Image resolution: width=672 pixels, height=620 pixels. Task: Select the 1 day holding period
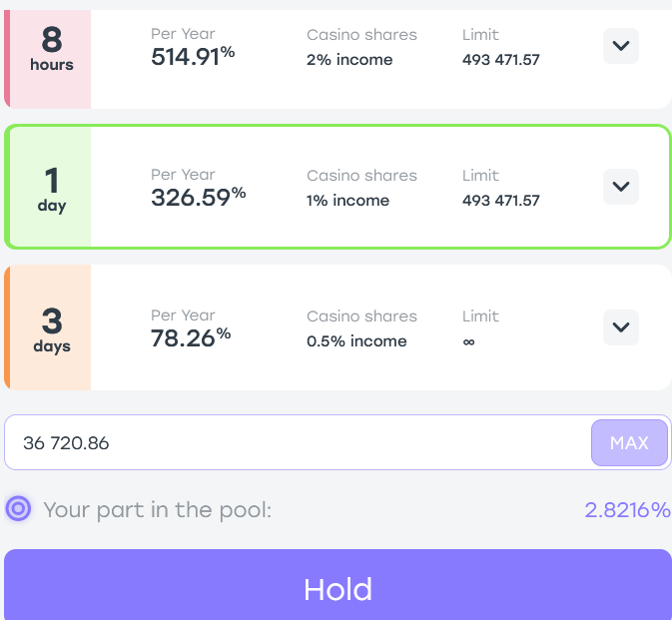[52, 189]
